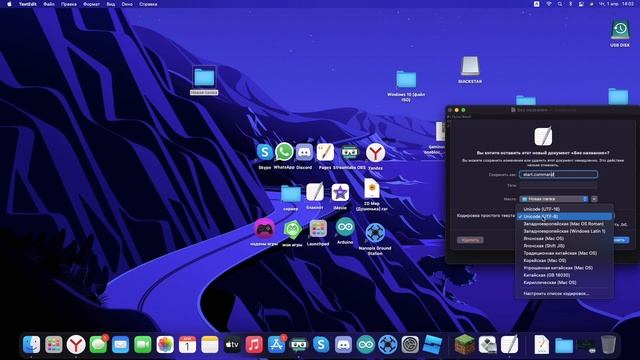The height and width of the screenshot is (360, 640).
Task: Choose Западноевропейская (Mac OS Roman) encoding
Action: (x=564, y=224)
